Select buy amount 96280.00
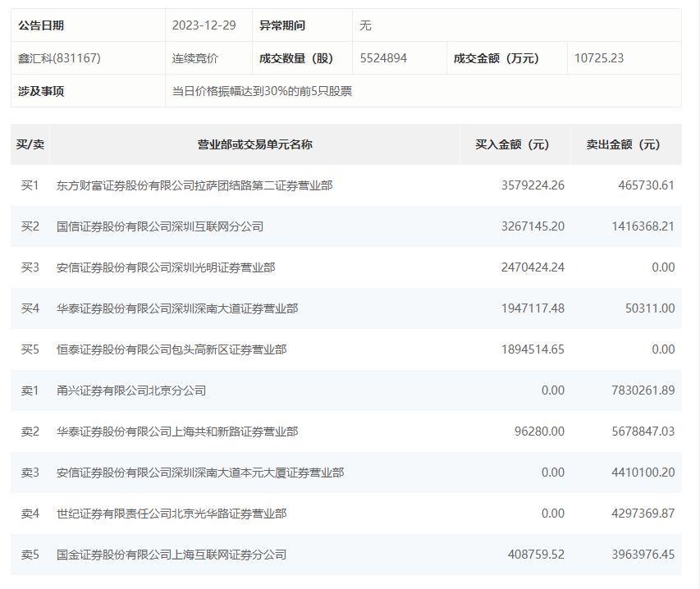The image size is (700, 589). (x=539, y=432)
